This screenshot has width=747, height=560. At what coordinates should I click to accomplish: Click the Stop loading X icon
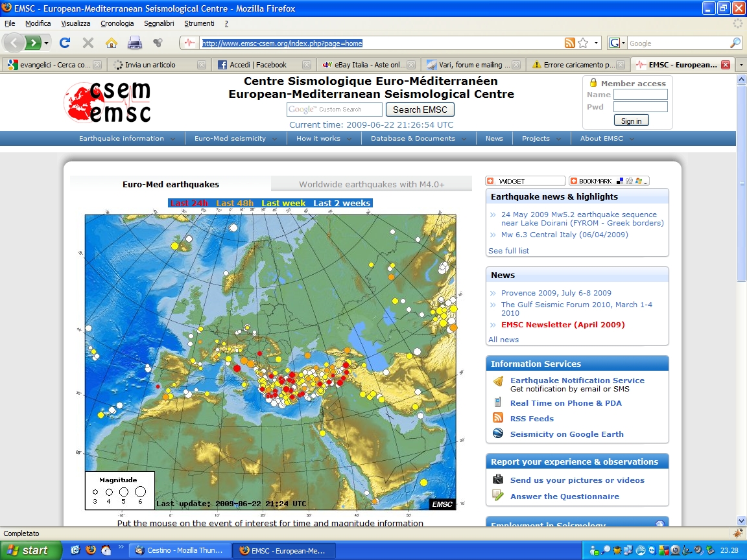click(x=88, y=43)
